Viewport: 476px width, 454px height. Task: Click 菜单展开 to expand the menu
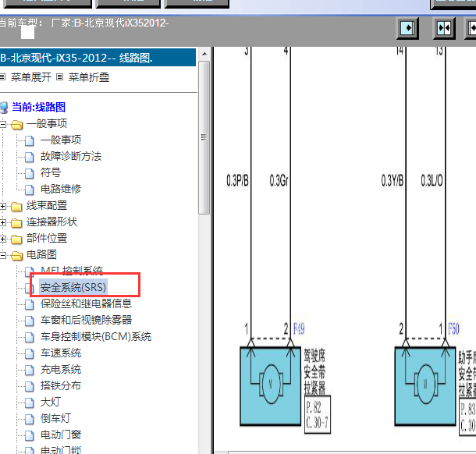click(31, 77)
